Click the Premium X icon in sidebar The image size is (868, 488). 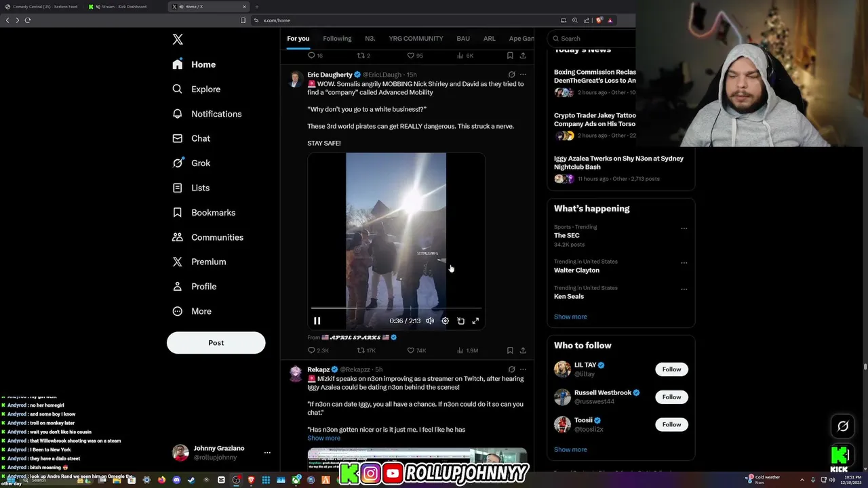coord(178,262)
